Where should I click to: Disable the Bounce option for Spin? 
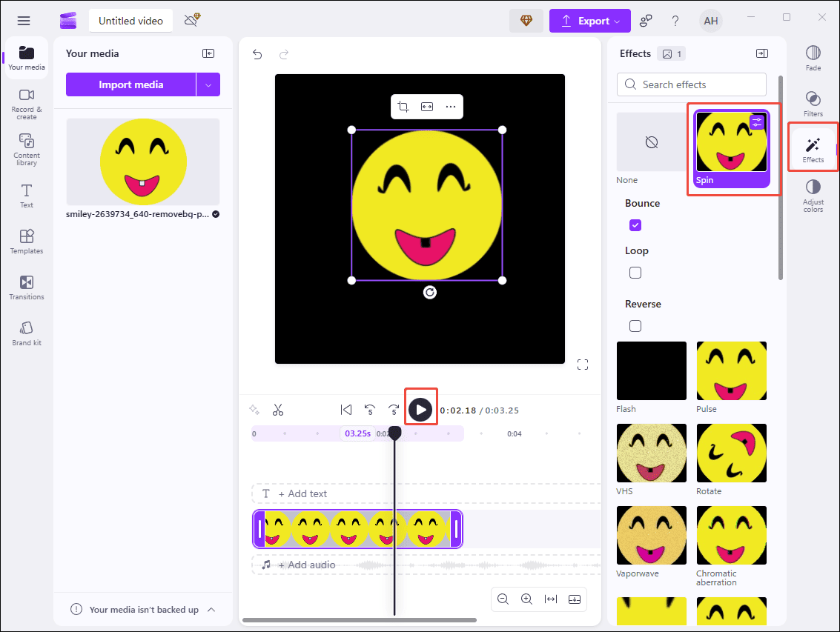(x=635, y=224)
